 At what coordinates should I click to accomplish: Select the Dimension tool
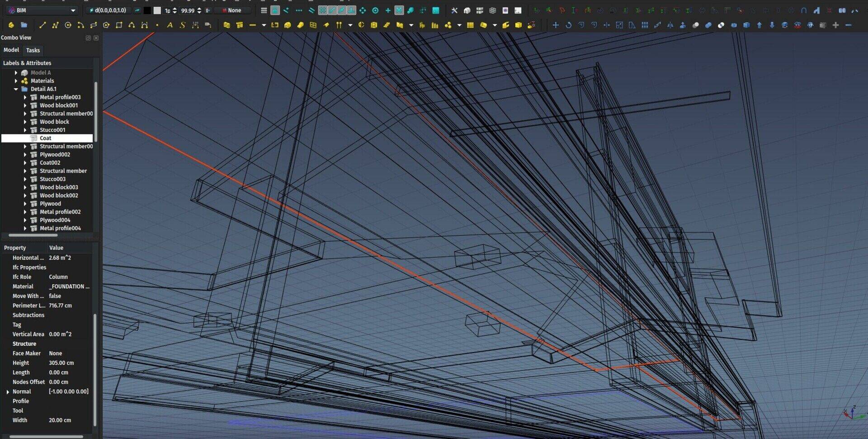(195, 25)
